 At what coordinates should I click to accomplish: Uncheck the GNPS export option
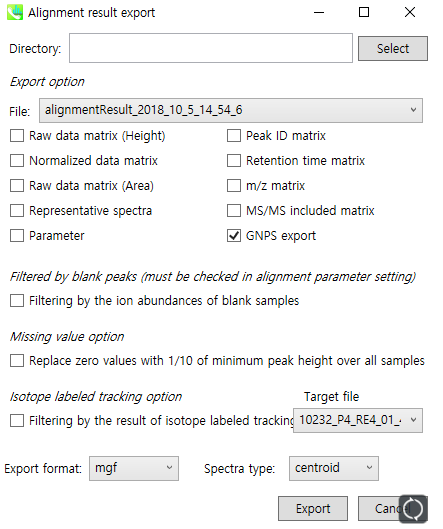[x=234, y=236]
